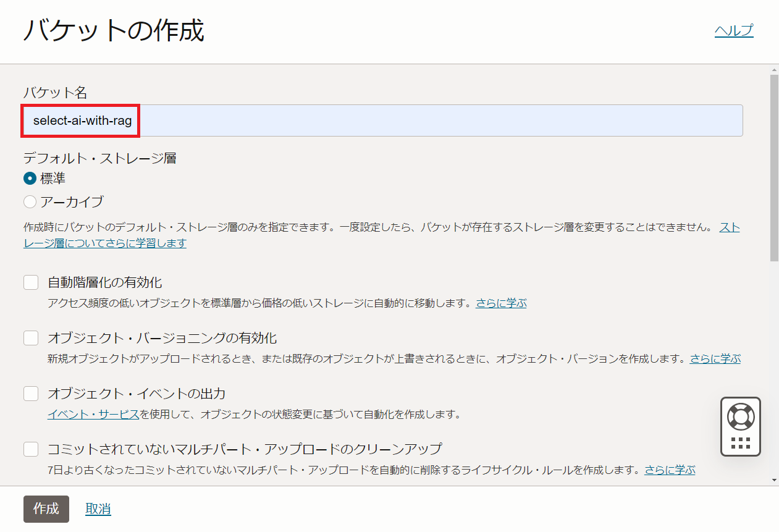The height and width of the screenshot is (532, 779).
Task: Enable 自動階層化の有効化 checkbox
Action: click(31, 281)
